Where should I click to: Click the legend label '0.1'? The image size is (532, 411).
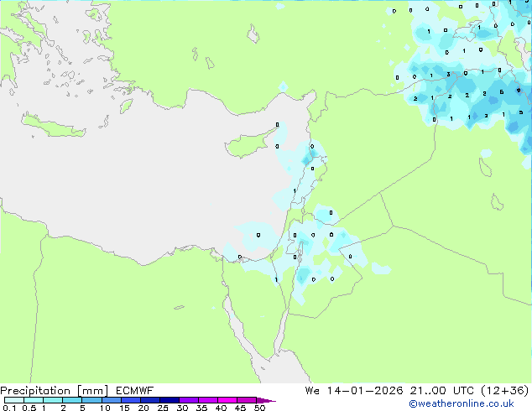(9, 408)
